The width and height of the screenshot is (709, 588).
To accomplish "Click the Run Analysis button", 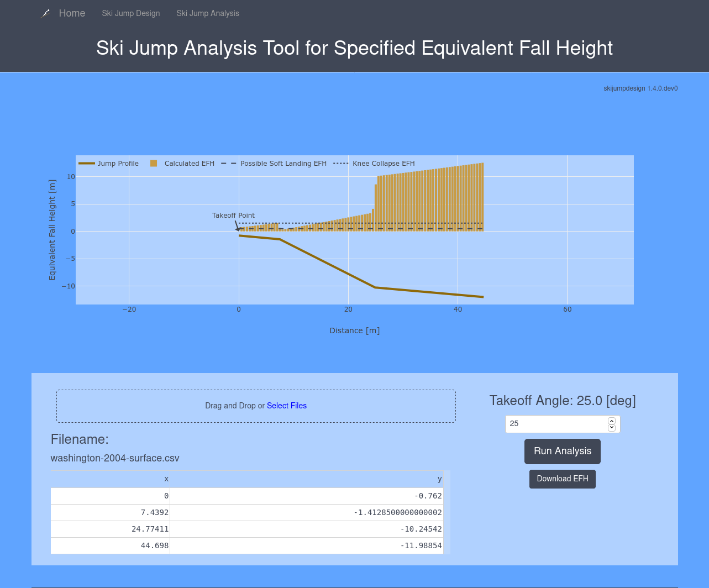I will click(x=562, y=451).
